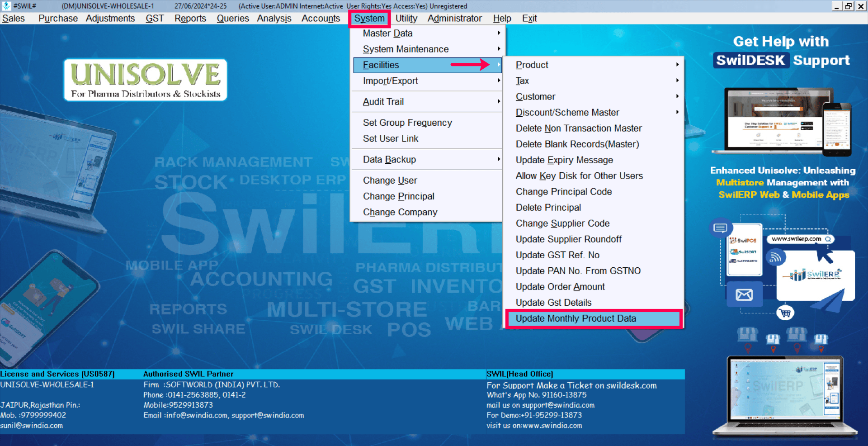Image resolution: width=868 pixels, height=446 pixels.
Task: Select Delete Non Transaction Master
Action: point(579,128)
